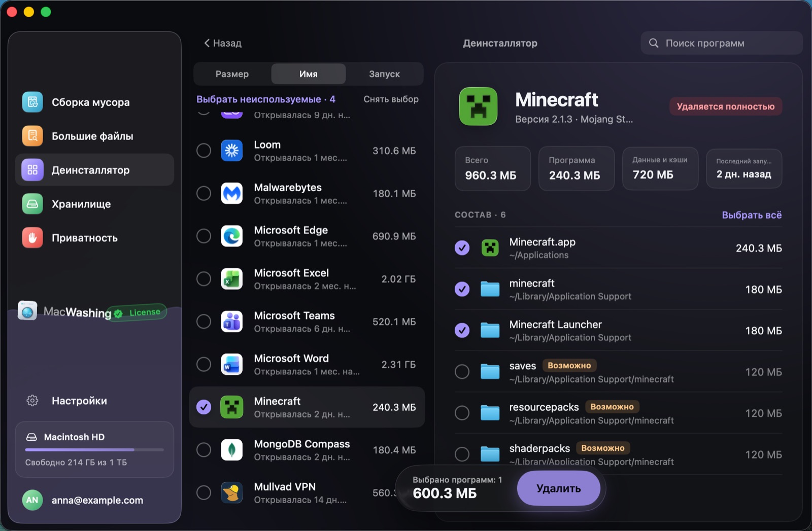The height and width of the screenshot is (531, 812).
Task: Open the Деинсталлятор sidebar section
Action: click(94, 170)
